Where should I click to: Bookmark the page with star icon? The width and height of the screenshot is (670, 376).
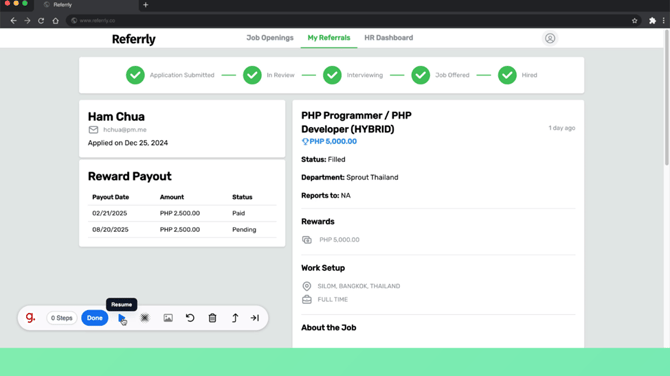[635, 21]
